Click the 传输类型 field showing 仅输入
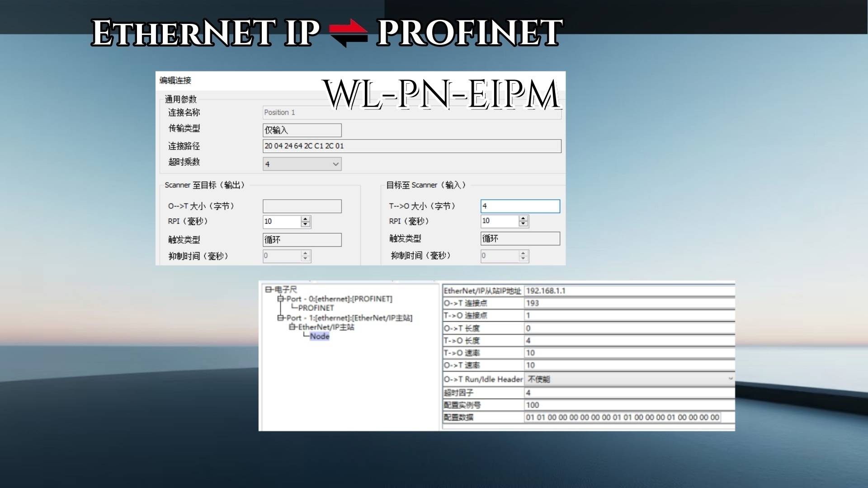This screenshot has width=868, height=488. tap(302, 130)
